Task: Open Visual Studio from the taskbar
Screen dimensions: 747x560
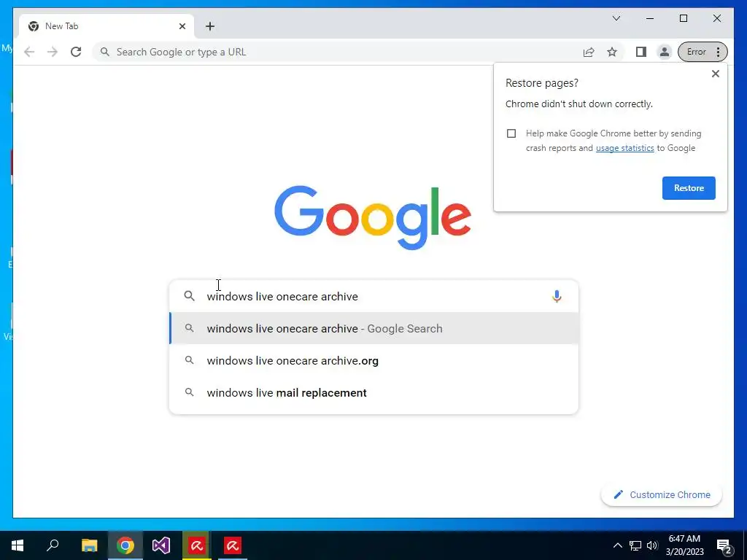Action: point(161,545)
